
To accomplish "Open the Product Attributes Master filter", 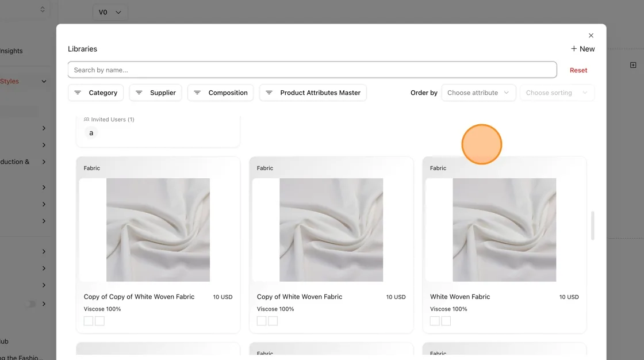I will click(313, 93).
